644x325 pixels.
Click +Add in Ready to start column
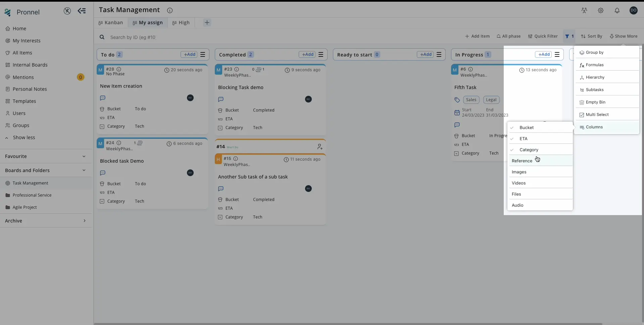coord(425,54)
